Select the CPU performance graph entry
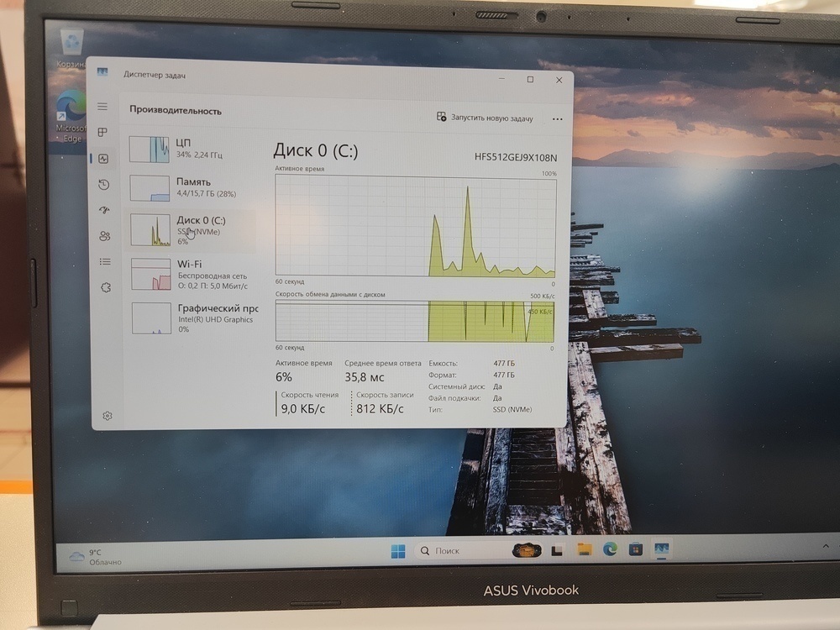The height and width of the screenshot is (630, 840). click(185, 147)
